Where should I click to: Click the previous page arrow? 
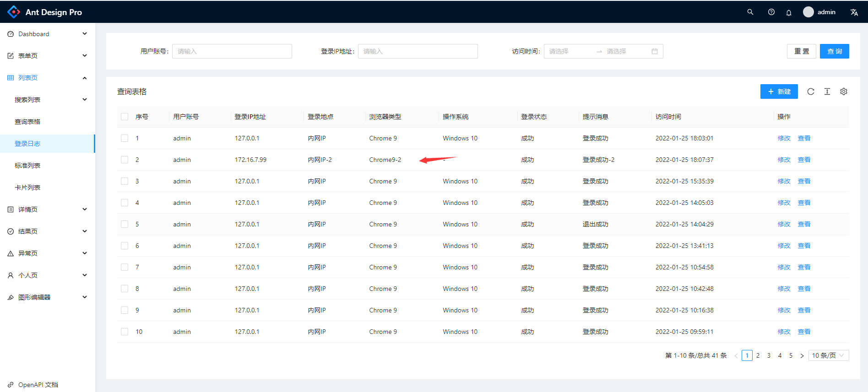coord(736,355)
